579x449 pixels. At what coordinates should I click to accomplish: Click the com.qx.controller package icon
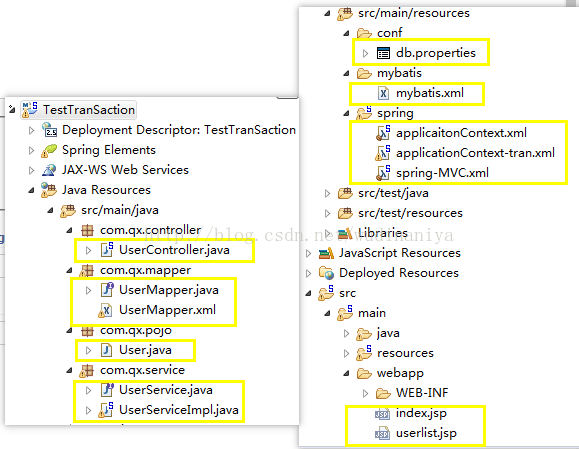coord(87,230)
